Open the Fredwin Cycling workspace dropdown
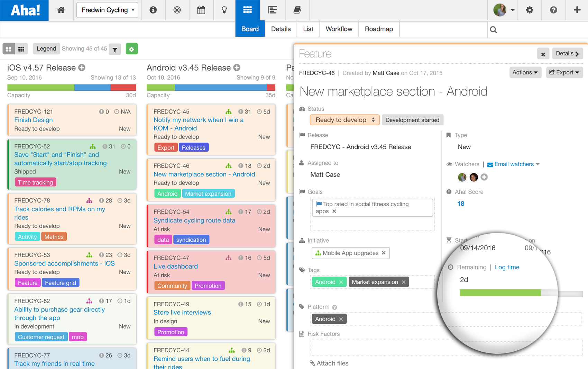 107,10
